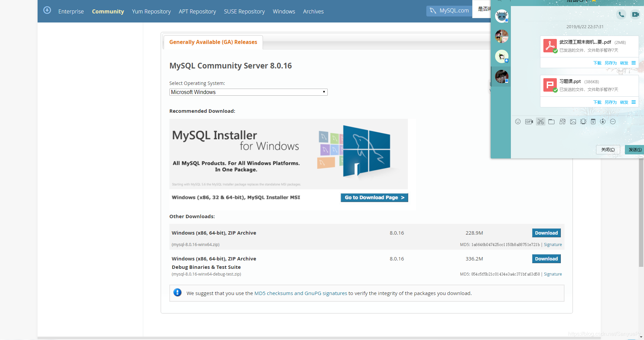Open APT Repository nav item
Screen dimensions: 644x340
(x=197, y=11)
